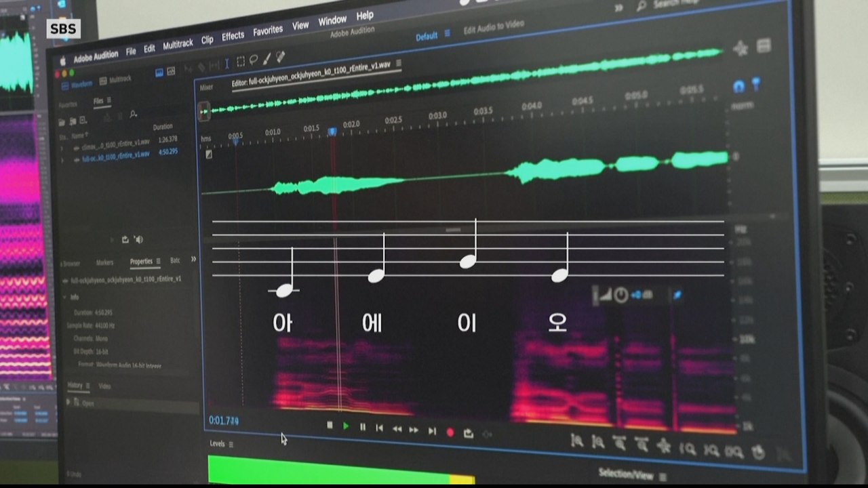Open the file search filter
The image size is (868, 488).
[x=134, y=114]
